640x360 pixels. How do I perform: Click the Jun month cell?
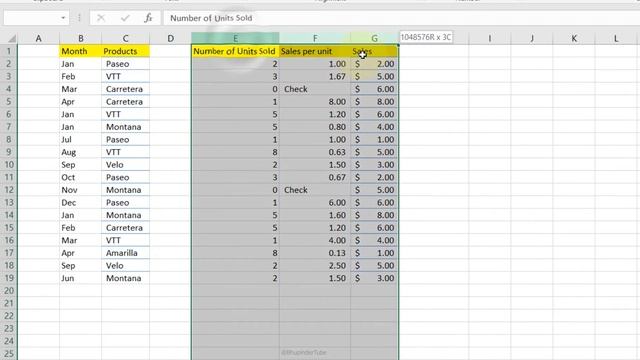click(80, 278)
